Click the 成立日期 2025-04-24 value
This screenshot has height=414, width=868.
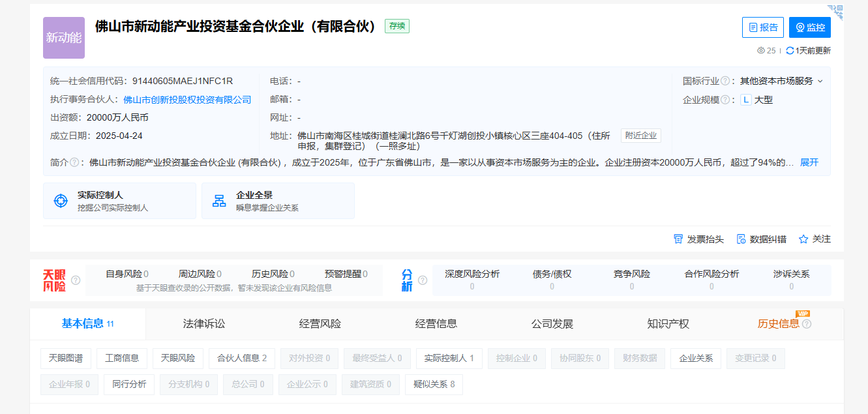pos(119,136)
